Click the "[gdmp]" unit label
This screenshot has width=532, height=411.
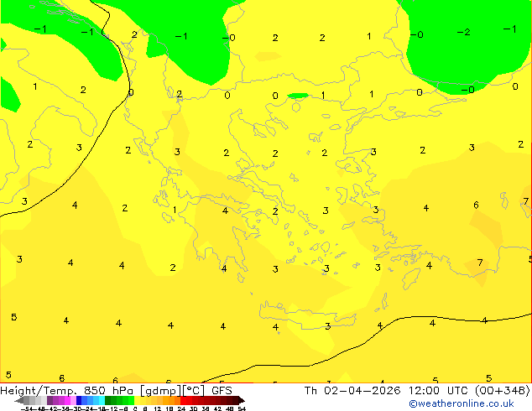tap(160, 391)
